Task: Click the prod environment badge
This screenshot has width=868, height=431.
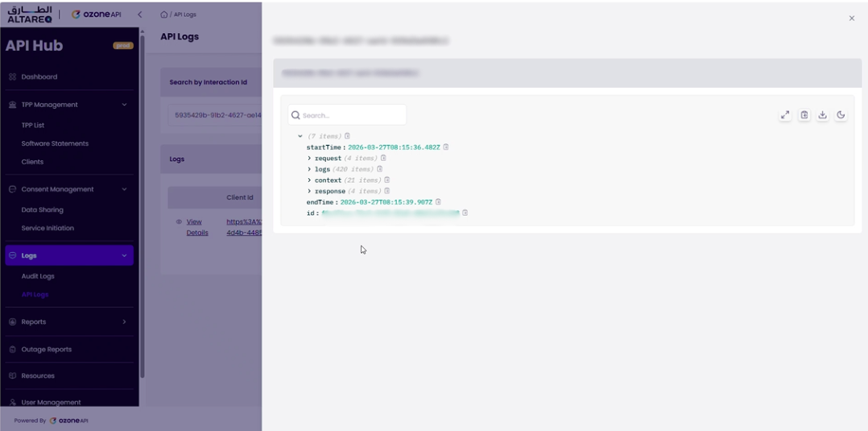Action: [x=123, y=45]
